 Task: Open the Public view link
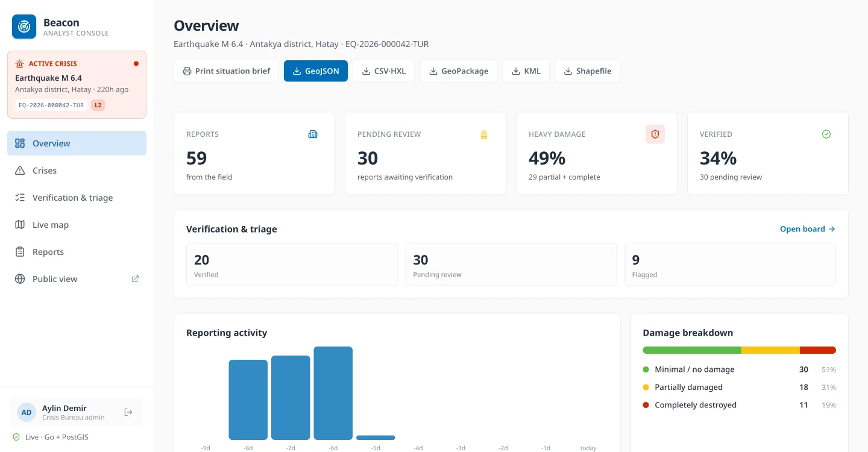[x=77, y=279]
